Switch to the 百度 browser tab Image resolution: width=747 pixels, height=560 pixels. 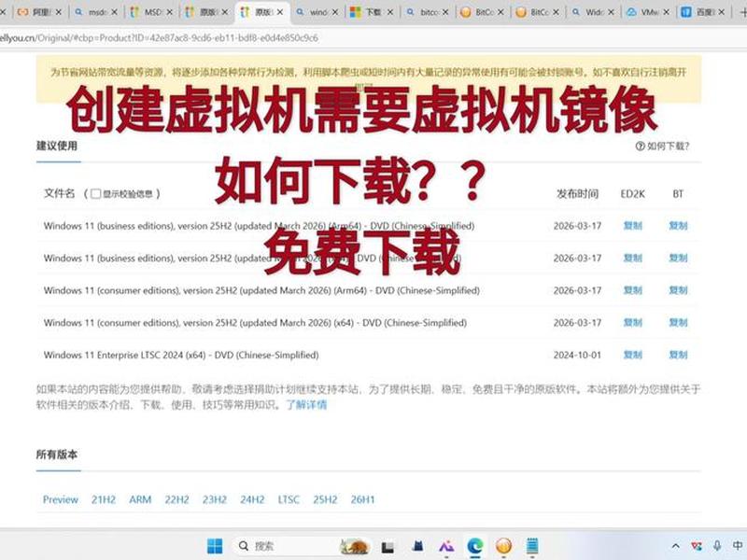point(703,12)
